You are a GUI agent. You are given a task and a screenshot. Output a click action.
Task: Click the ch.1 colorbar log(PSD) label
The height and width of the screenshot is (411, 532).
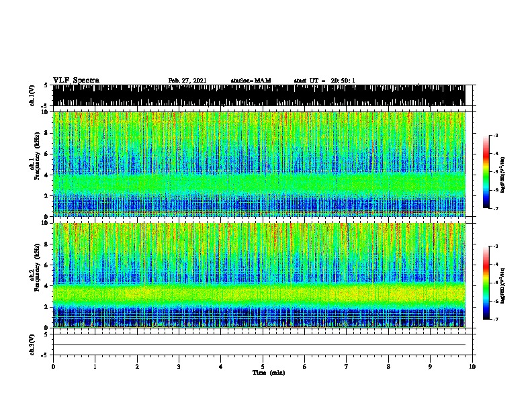pos(502,175)
